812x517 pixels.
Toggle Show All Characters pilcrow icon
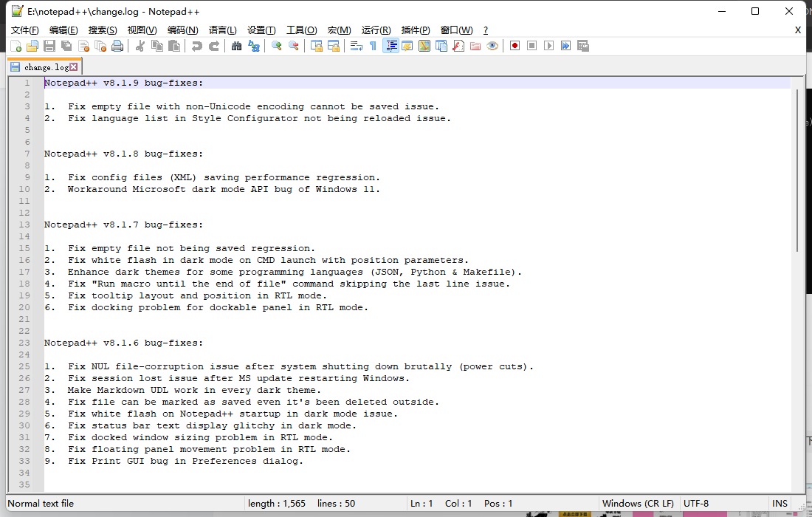tap(373, 46)
